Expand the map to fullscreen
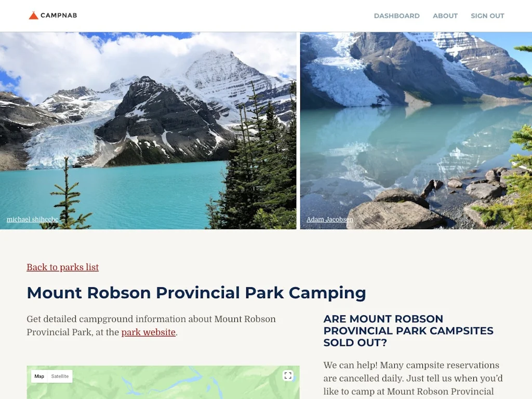Viewport: 532px width, 399px height. pos(288,375)
